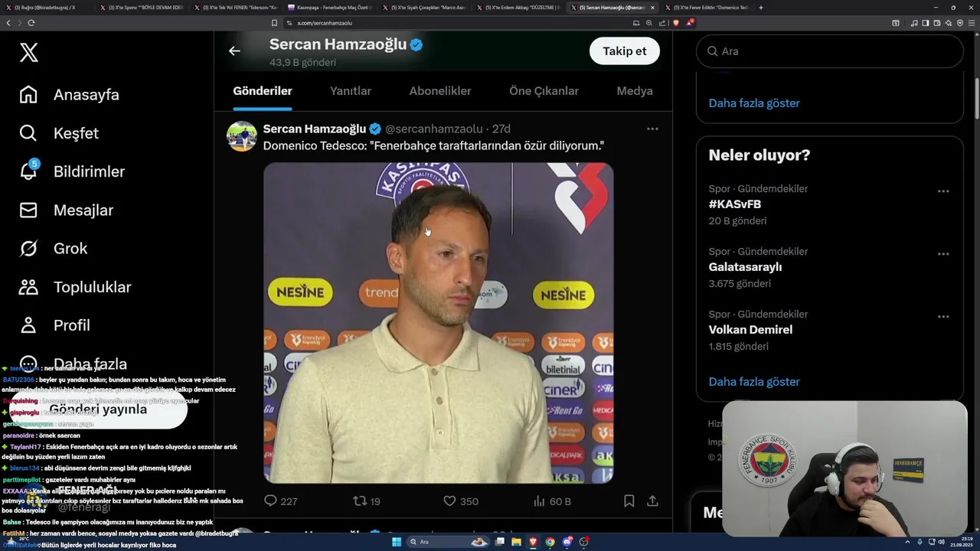Switch to the Yanıtlar tab

pos(351,91)
